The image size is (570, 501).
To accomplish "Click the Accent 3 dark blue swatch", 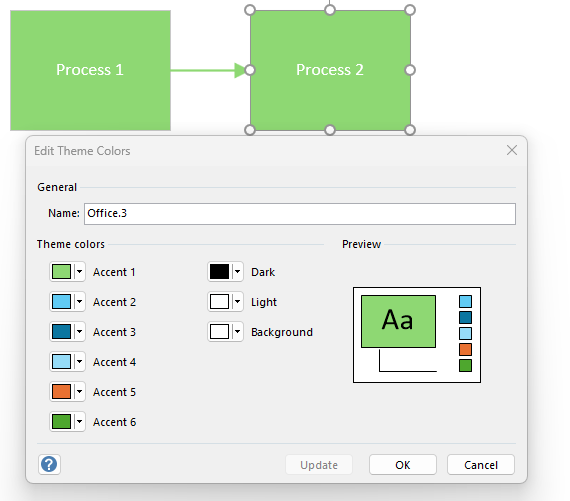I will 61,332.
